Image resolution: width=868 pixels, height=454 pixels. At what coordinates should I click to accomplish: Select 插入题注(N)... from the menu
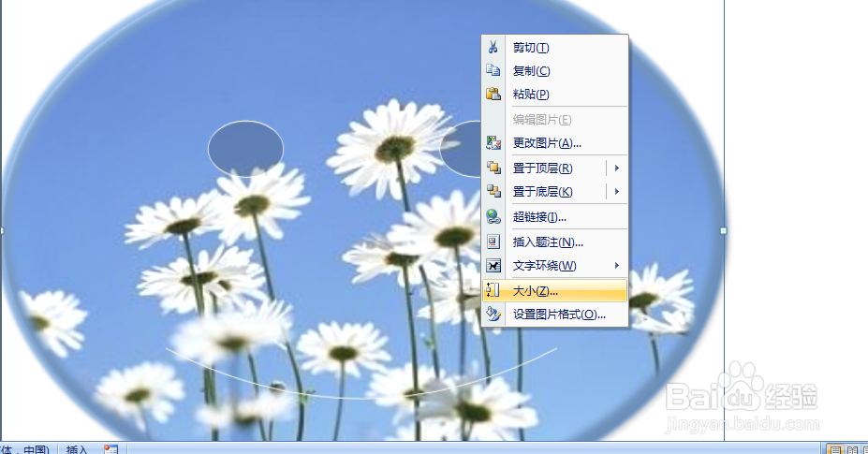(554, 242)
